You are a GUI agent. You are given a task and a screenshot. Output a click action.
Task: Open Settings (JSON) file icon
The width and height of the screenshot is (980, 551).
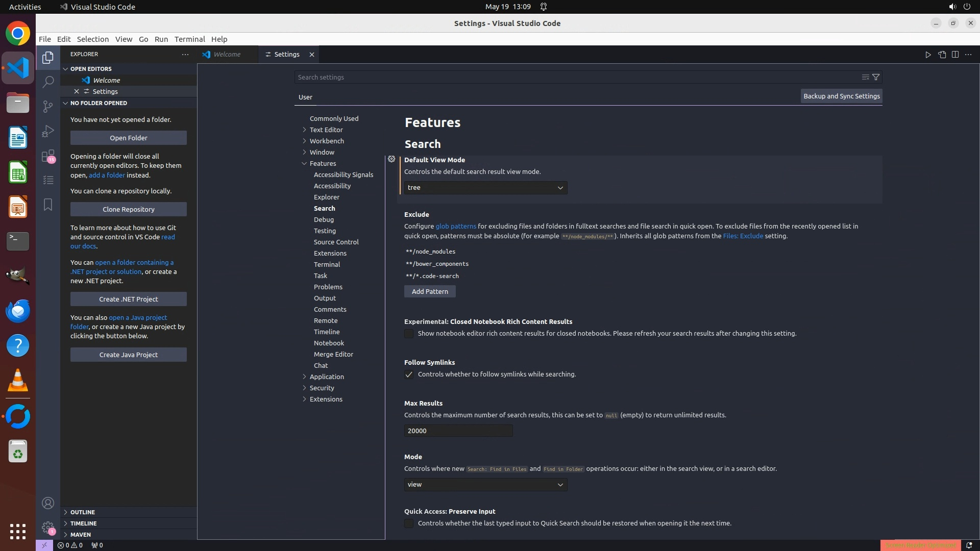pyautogui.click(x=942, y=55)
